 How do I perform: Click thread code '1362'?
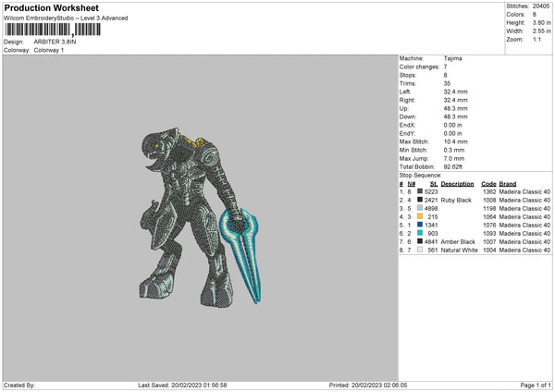[x=489, y=191]
